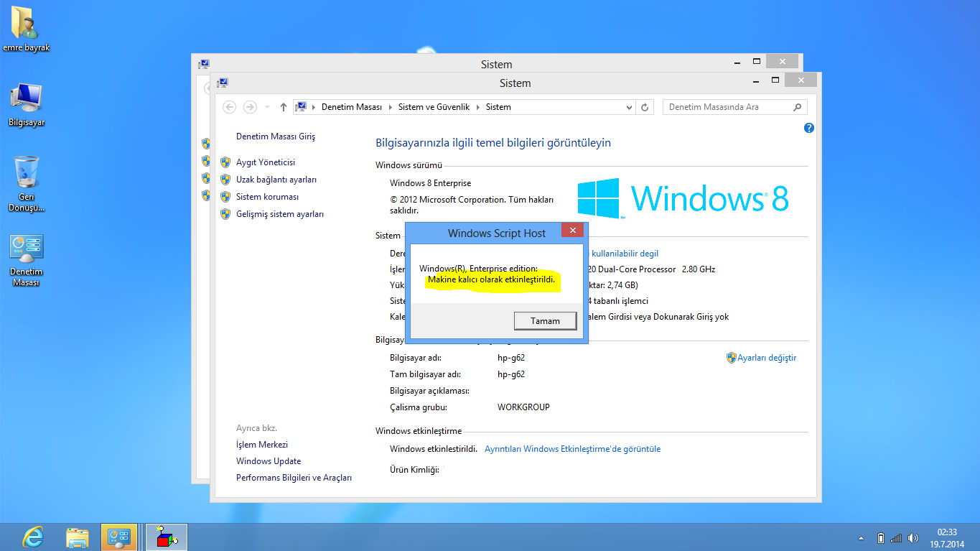Screen dimensions: 980x551
Task: Open the address bar history dropdown
Action: coord(629,107)
